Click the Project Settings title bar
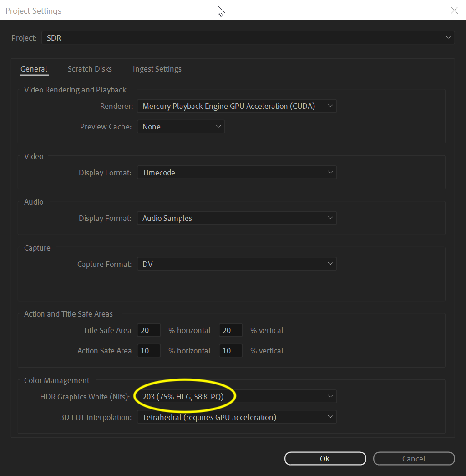The width and height of the screenshot is (466, 476). pos(137,10)
